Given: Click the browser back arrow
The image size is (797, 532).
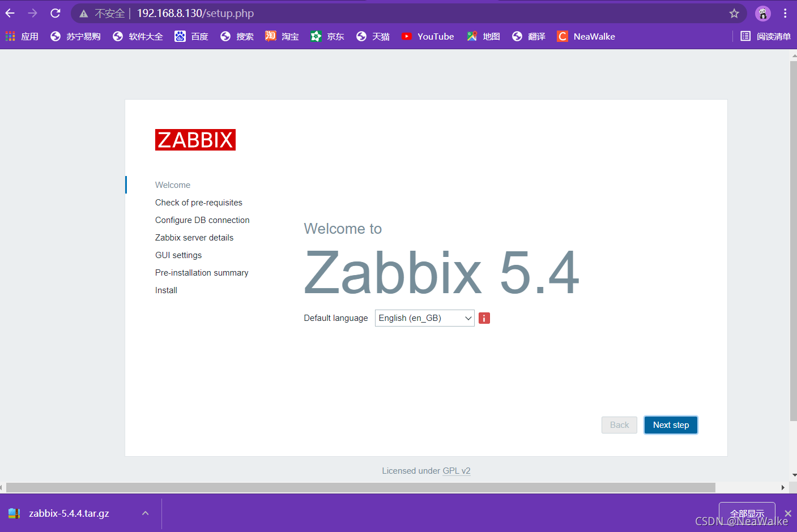Looking at the screenshot, I should click(10, 13).
